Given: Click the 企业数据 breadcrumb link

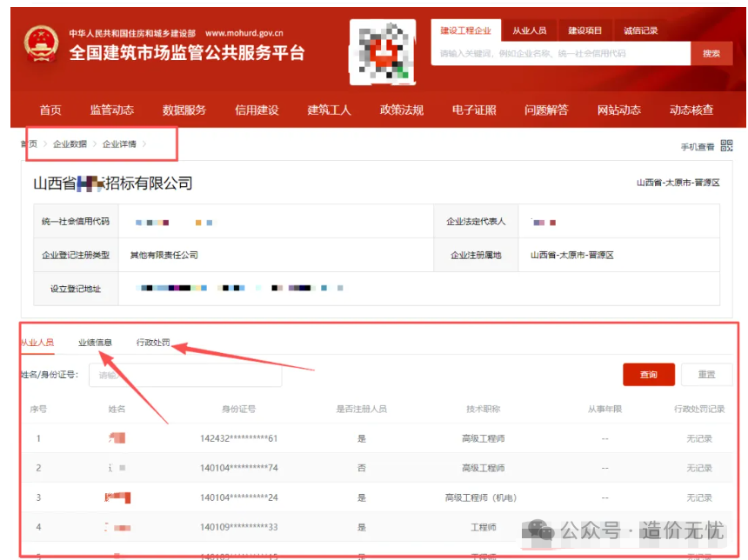Looking at the screenshot, I should click(70, 144).
